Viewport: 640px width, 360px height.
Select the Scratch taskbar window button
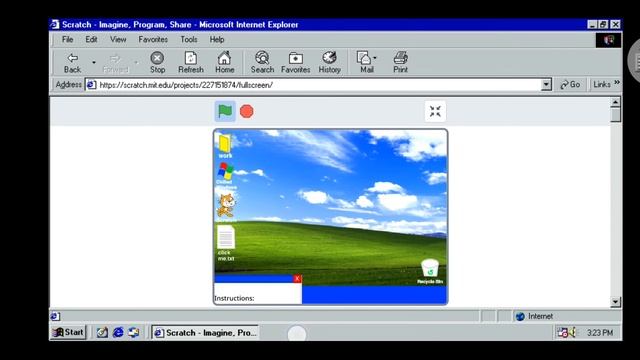pyautogui.click(x=205, y=333)
